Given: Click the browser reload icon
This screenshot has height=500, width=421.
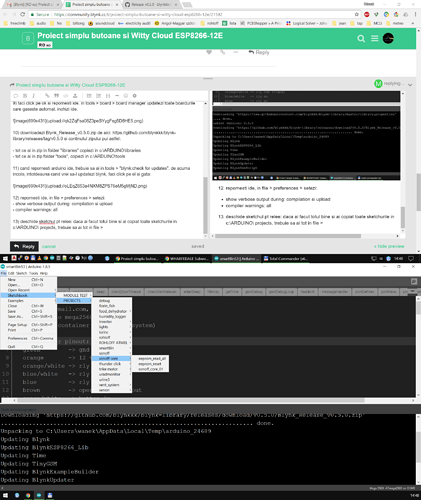Looking at the screenshot, I should tap(22, 14).
